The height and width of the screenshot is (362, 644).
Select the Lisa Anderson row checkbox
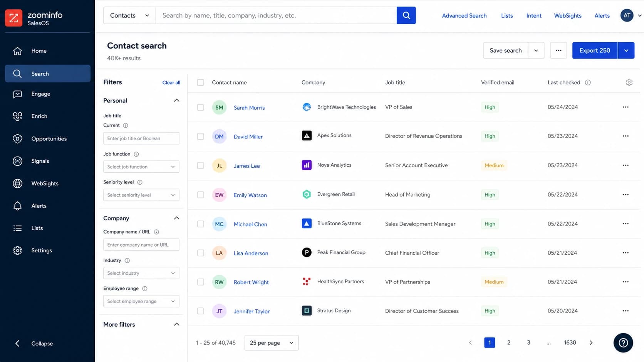tap(201, 253)
